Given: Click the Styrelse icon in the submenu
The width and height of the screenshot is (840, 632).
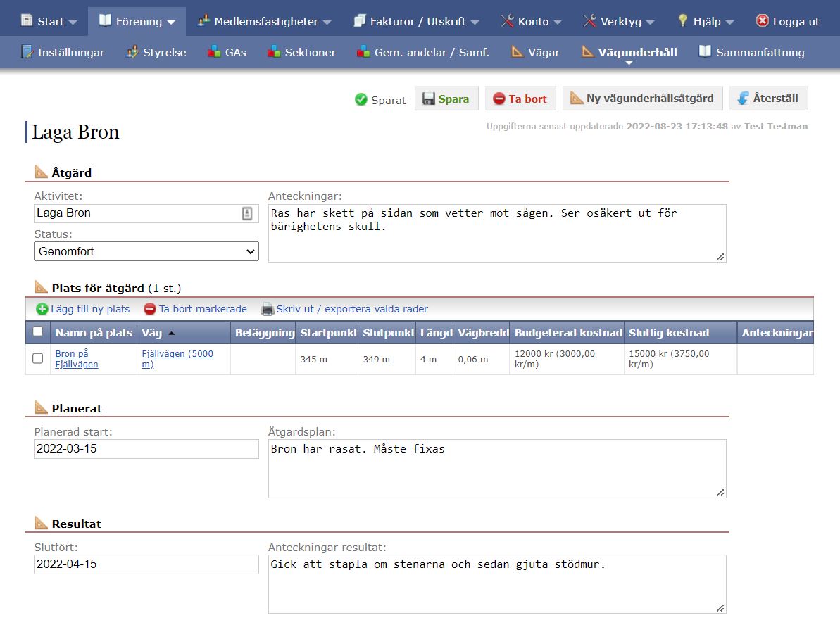Looking at the screenshot, I should click(x=132, y=52).
